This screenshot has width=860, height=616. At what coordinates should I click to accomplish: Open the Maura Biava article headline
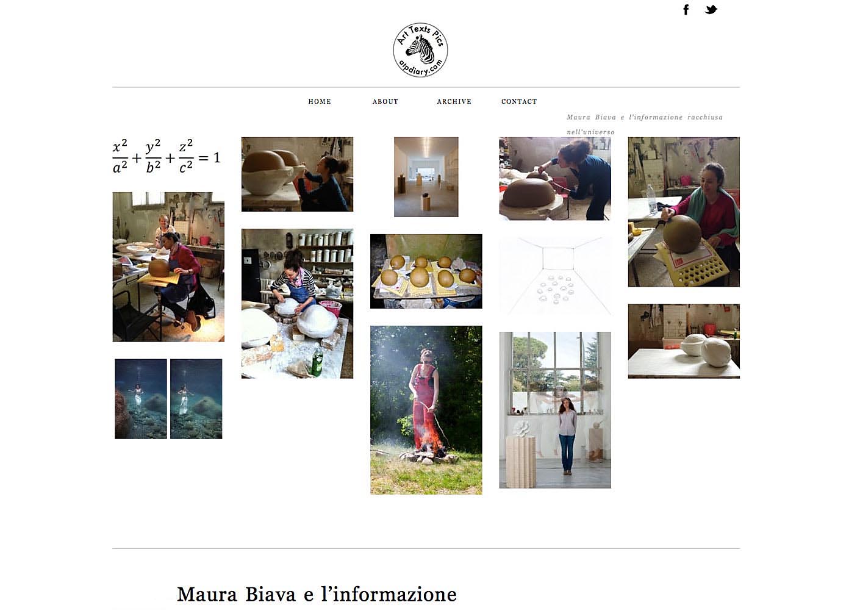317,594
